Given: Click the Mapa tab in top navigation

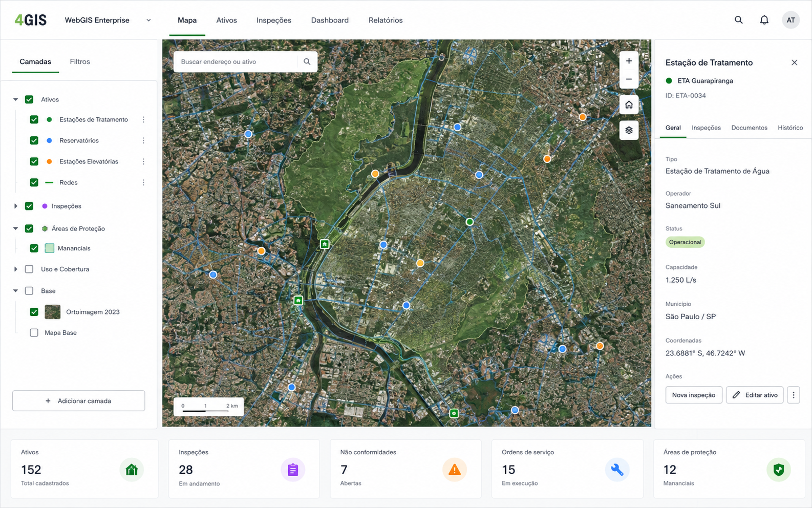Looking at the screenshot, I should (187, 20).
